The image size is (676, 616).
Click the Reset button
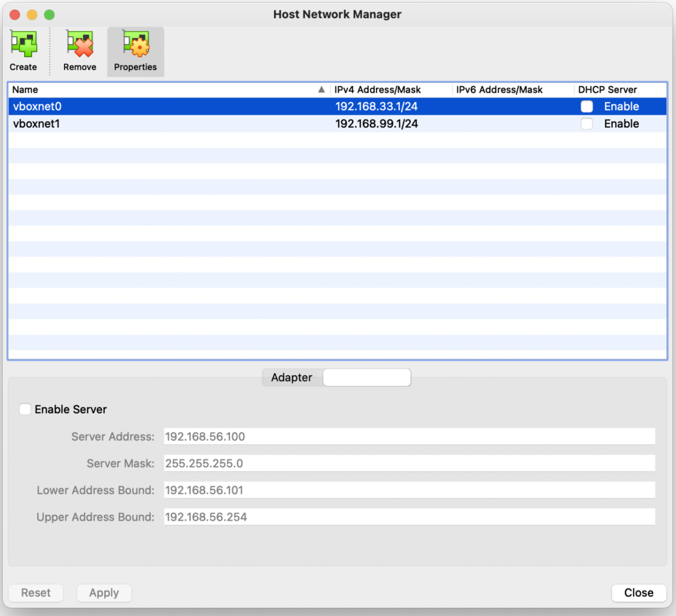[x=36, y=593]
